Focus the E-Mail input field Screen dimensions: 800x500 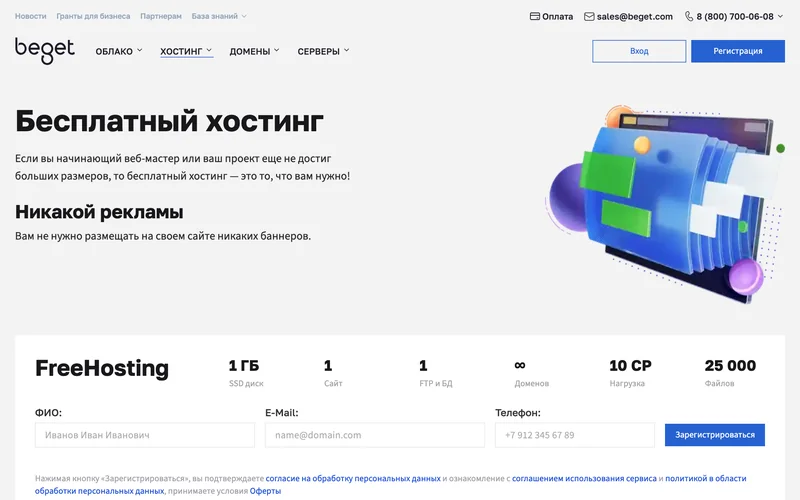coord(374,435)
